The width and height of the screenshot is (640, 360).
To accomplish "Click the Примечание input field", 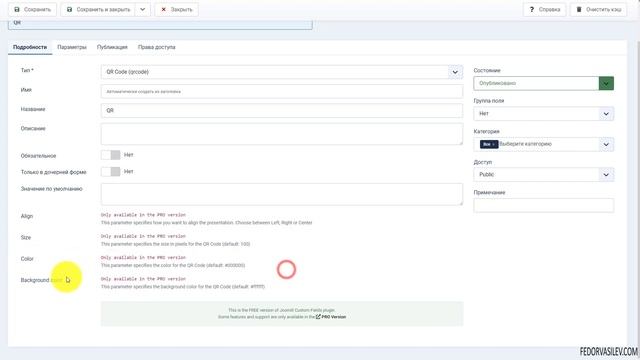I will pos(543,205).
